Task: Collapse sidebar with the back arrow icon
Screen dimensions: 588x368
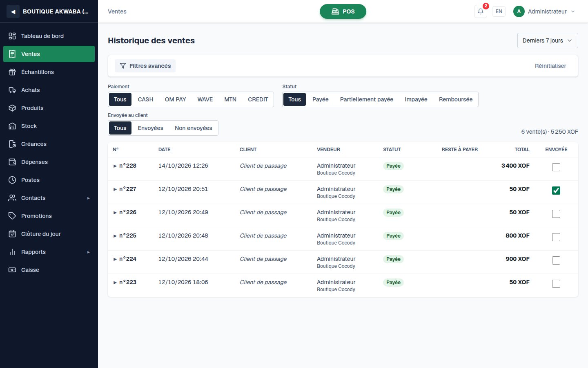Action: (x=13, y=11)
